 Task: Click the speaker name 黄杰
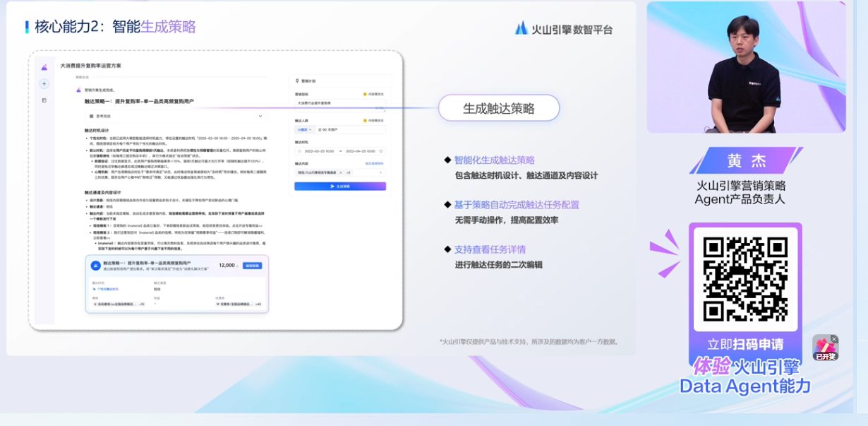[x=746, y=160]
